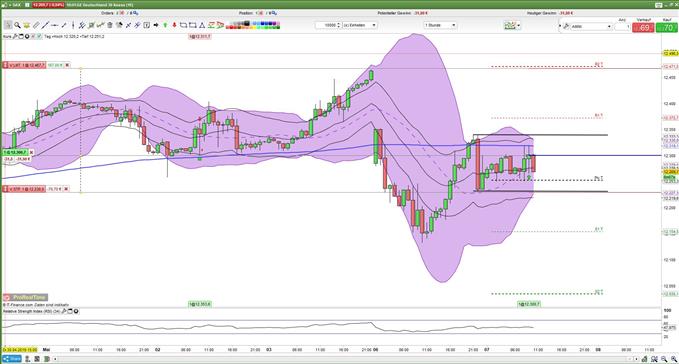Activate the magnifier zoom tool
The width and height of the screenshot is (679, 364).
[17, 25]
